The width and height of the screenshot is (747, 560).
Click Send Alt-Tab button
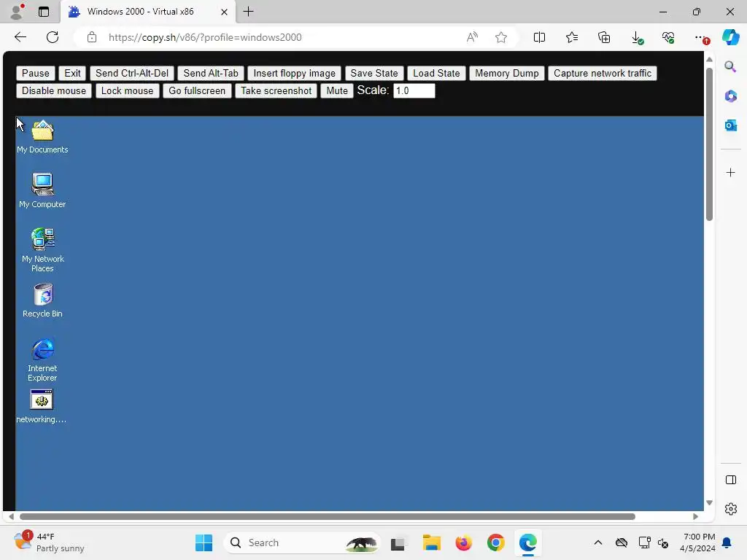(x=211, y=74)
